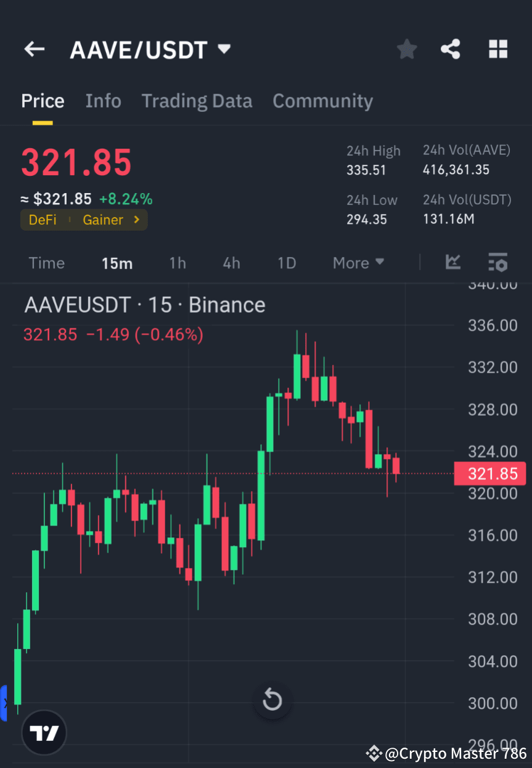Screen dimensions: 532x768
Task: Tap the back arrow to exit the chart
Action: 34,49
